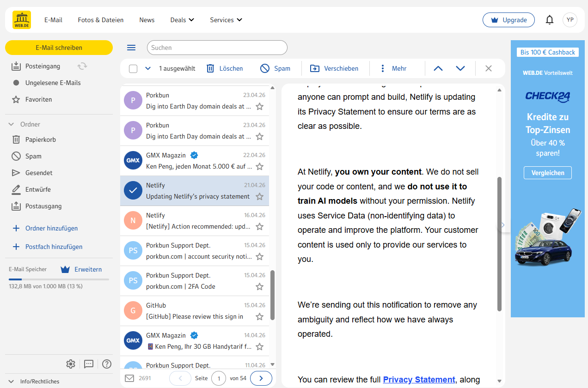Move email using Verschieben
Viewport: 588px width, 388px height.
(334, 68)
